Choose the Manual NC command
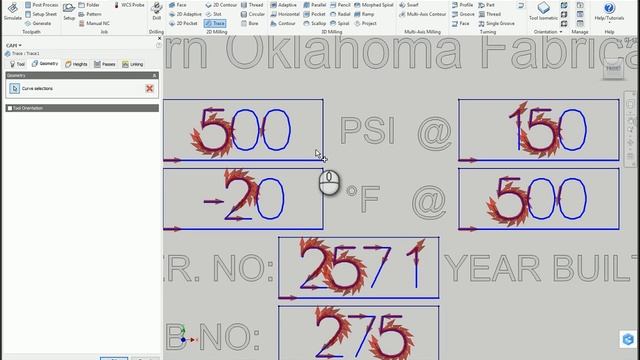This screenshot has height=360, width=640. [93, 24]
